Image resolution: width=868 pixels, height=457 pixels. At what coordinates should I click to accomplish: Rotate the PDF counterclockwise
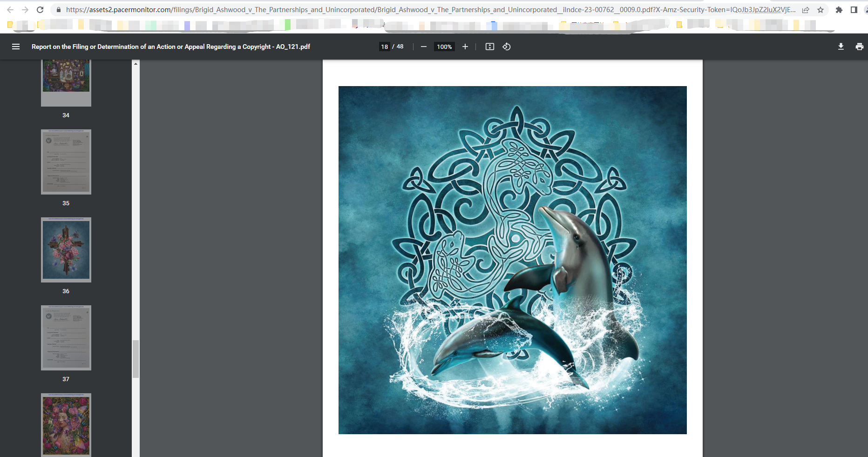tap(507, 47)
